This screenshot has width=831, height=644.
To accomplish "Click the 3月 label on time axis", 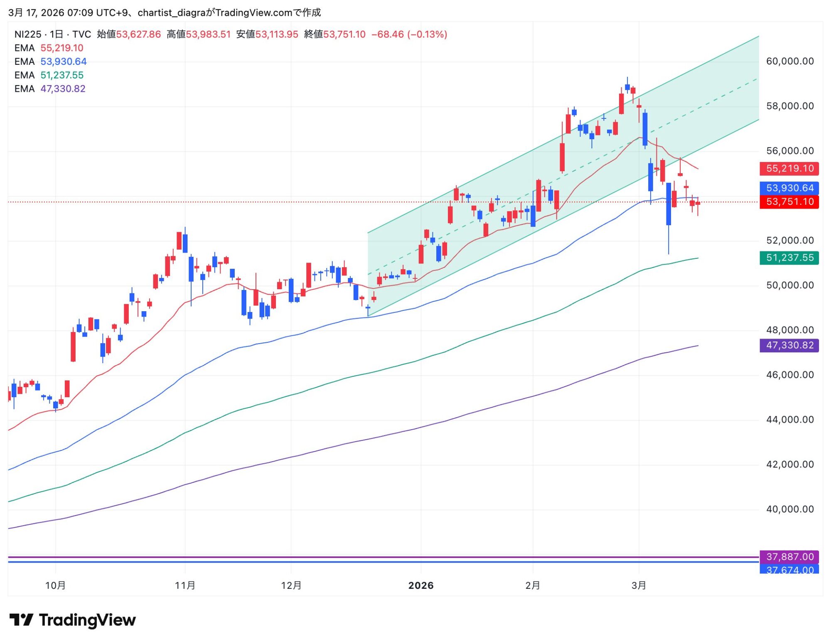I will 639,585.
